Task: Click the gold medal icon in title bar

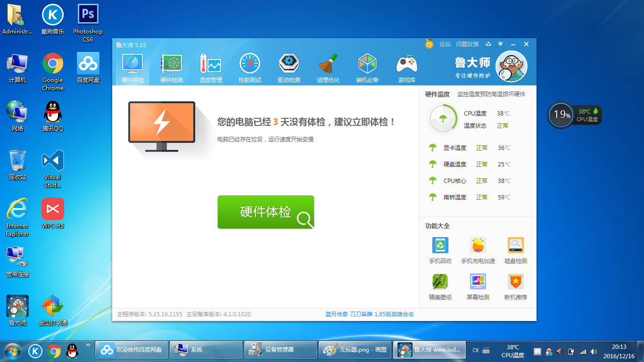Action: [x=429, y=44]
